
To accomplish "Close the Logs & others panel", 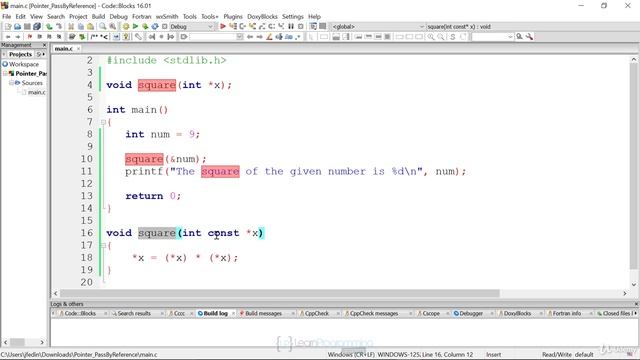I will (636, 304).
